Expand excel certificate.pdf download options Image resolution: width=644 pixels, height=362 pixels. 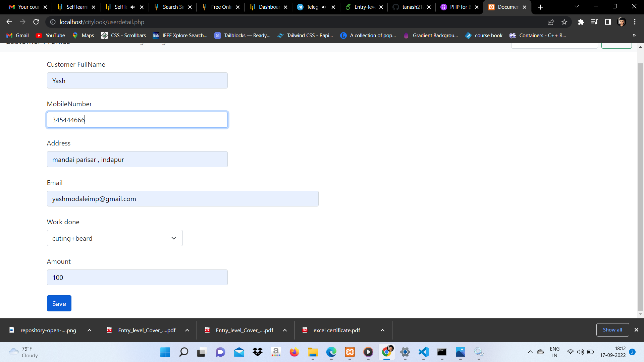click(x=382, y=330)
